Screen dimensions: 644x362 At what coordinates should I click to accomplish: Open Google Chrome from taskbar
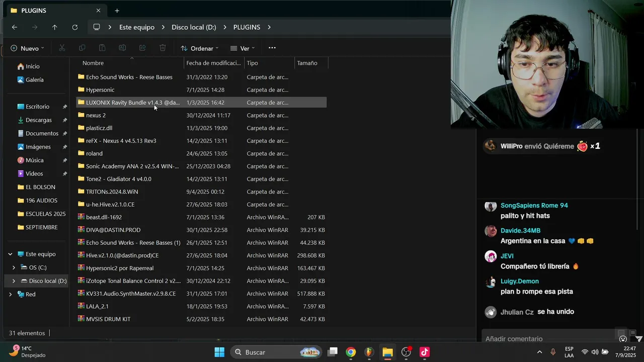(x=351, y=352)
